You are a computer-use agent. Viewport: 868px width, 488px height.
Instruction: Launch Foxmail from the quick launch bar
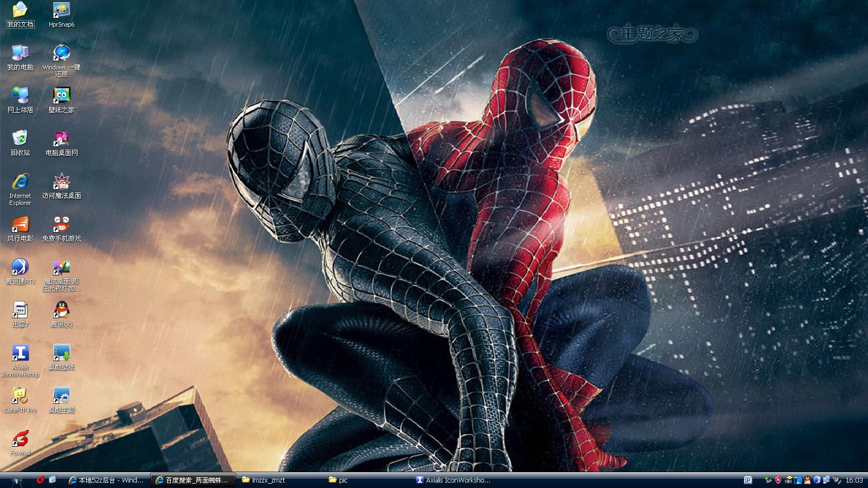point(40,480)
